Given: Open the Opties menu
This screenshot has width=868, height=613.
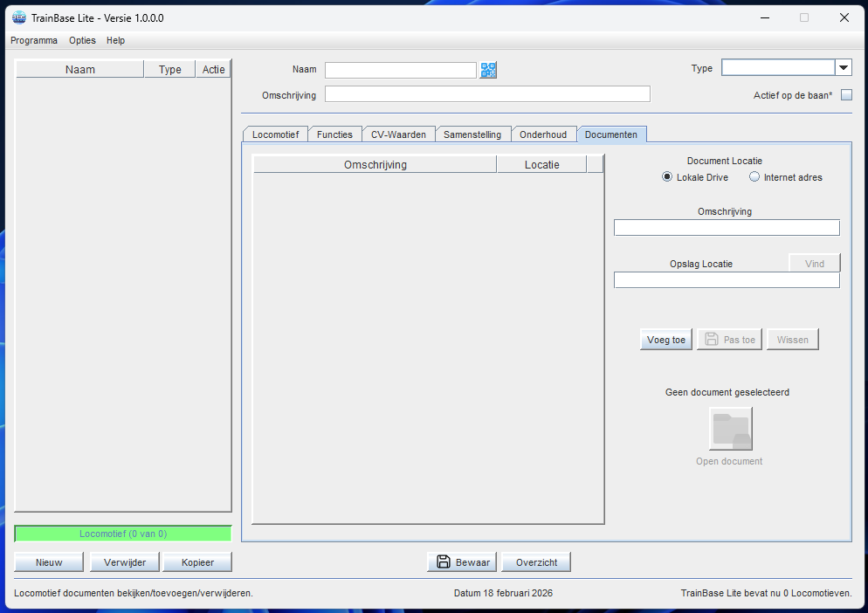Looking at the screenshot, I should pos(82,40).
